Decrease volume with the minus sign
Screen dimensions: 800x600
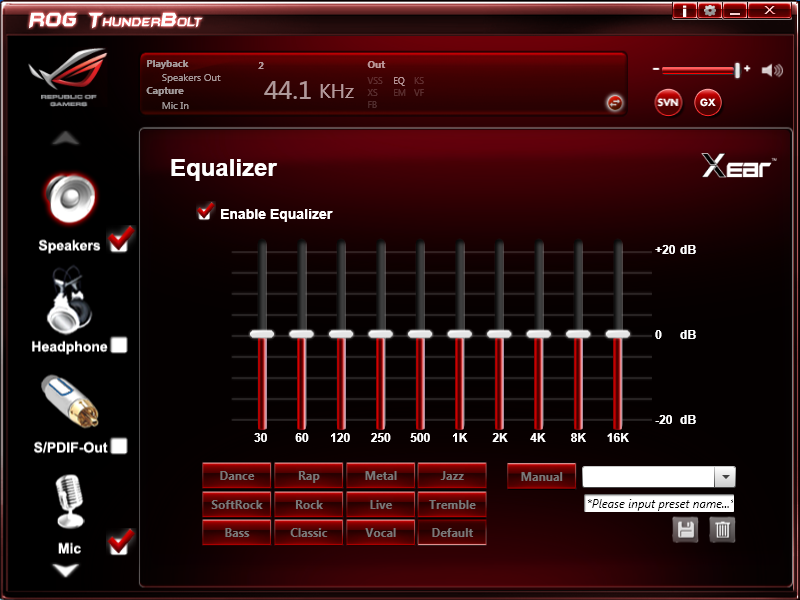click(656, 68)
